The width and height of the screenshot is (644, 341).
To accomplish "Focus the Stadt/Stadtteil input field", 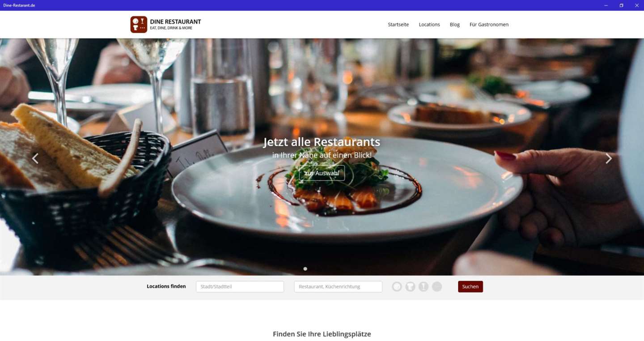I will [240, 286].
